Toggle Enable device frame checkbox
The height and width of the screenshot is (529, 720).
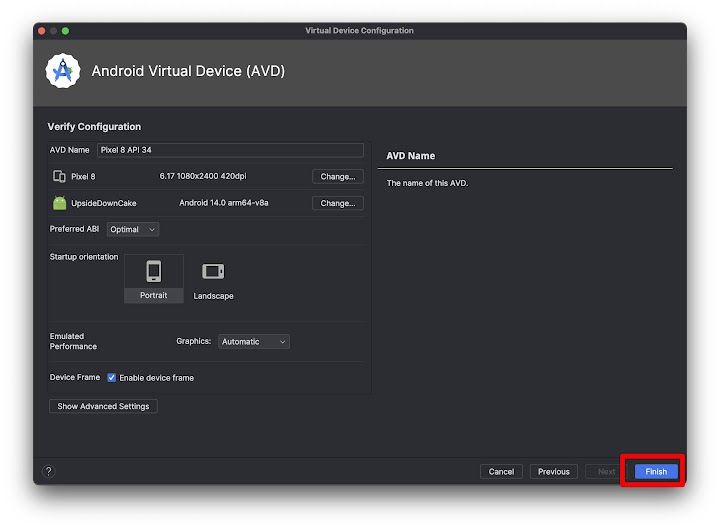(x=112, y=377)
